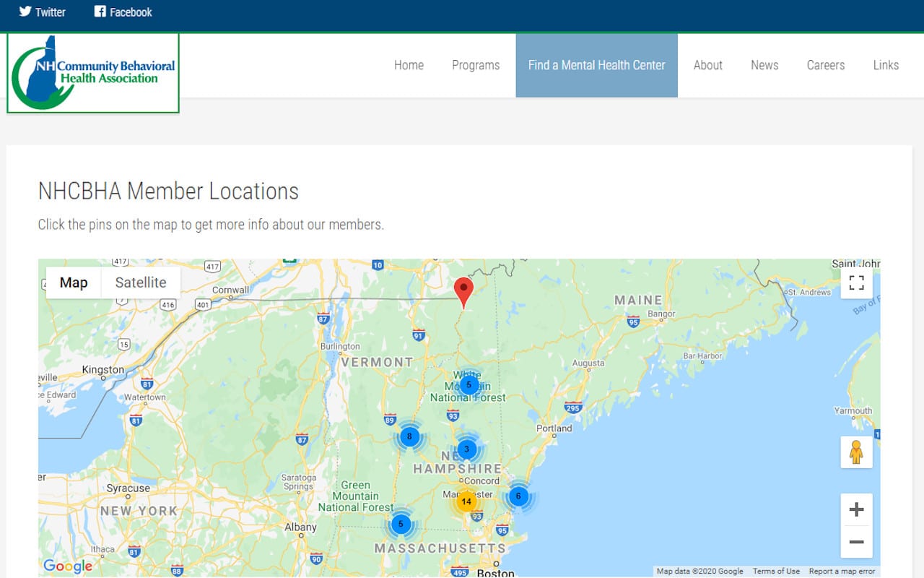The image size is (924, 578).
Task: Zoom in using the plus control
Action: 856,509
